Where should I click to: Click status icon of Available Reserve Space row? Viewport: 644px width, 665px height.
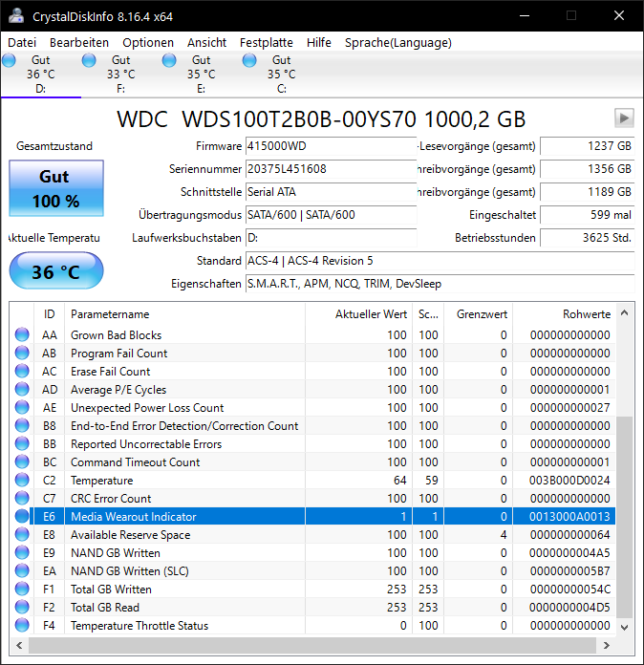point(22,534)
